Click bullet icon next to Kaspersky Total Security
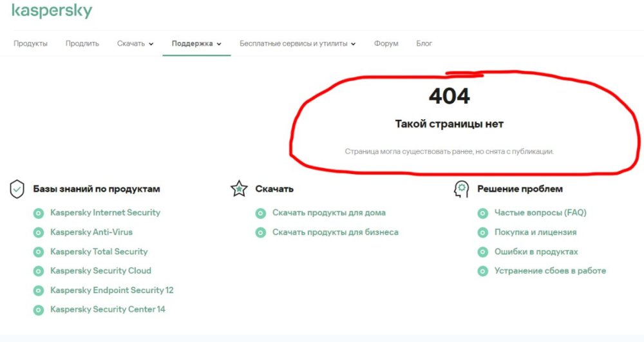Viewport: 644px width, 342px height. [x=39, y=252]
